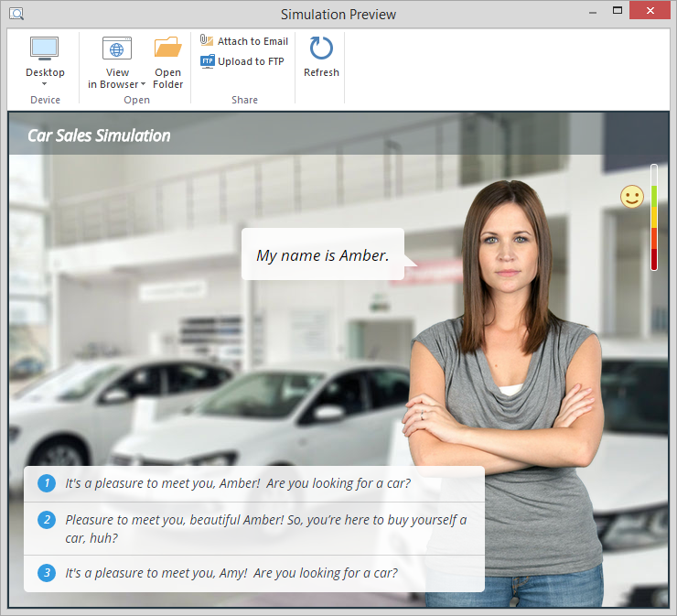Expand the Desktop device dropdown arrow
Screen dimensions: 677x616
[x=45, y=84]
